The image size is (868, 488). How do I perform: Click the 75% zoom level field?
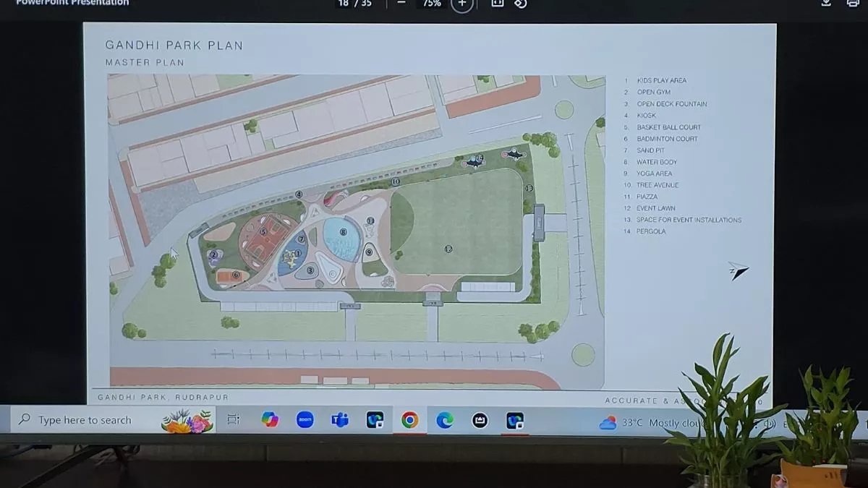[432, 4]
